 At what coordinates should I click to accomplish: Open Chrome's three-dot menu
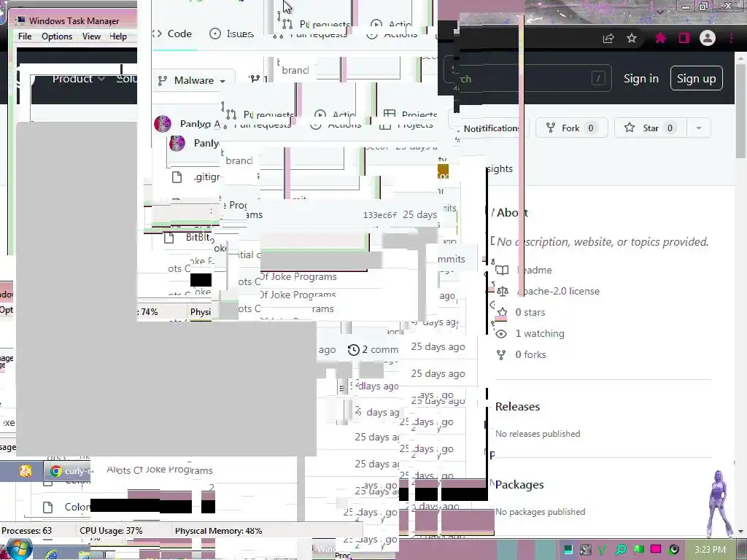click(731, 38)
